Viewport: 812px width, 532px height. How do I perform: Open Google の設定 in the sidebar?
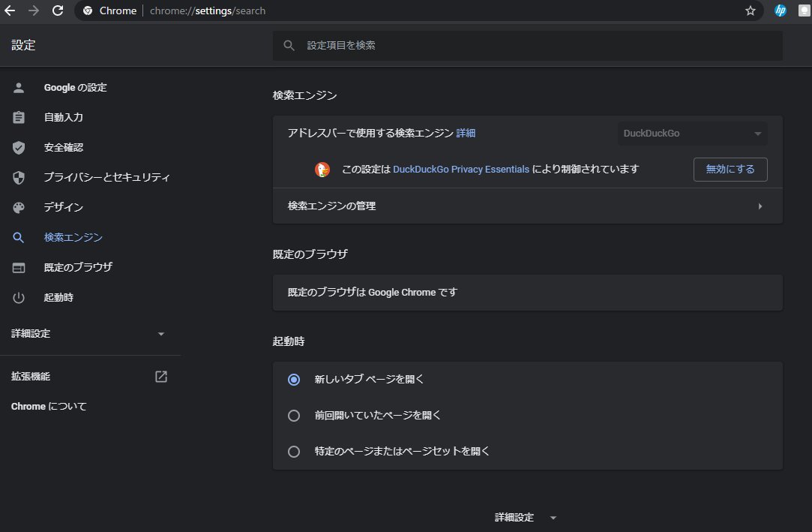click(76, 88)
